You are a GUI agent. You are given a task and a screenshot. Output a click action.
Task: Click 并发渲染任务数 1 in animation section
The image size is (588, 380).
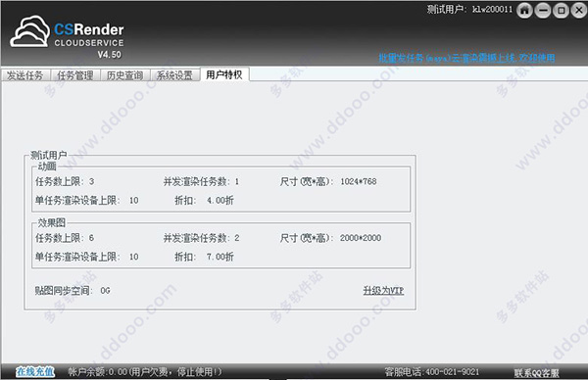click(201, 182)
